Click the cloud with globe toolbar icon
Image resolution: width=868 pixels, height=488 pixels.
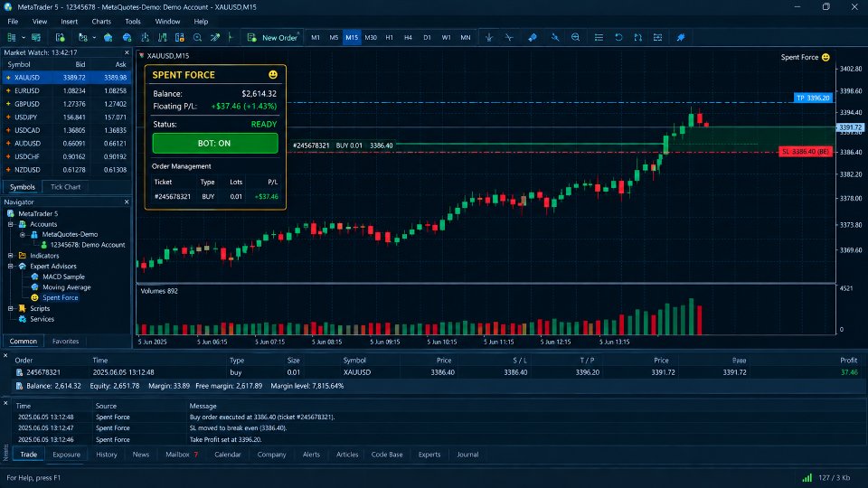[x=127, y=38]
